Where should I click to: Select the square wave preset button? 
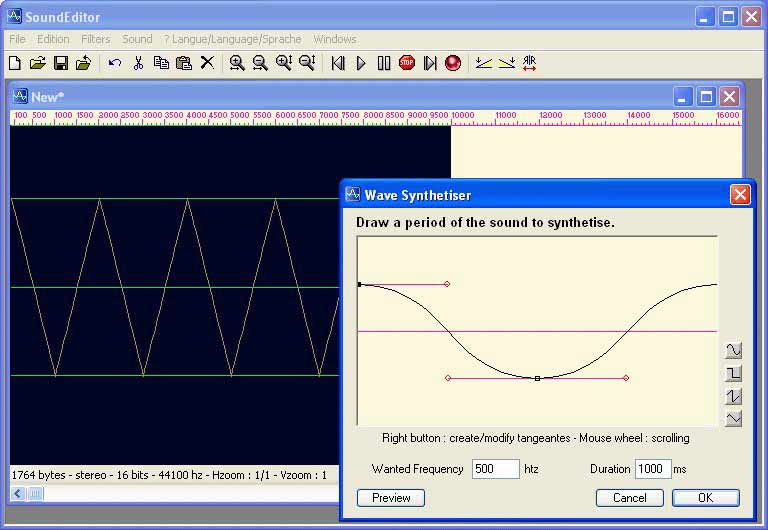point(734,373)
